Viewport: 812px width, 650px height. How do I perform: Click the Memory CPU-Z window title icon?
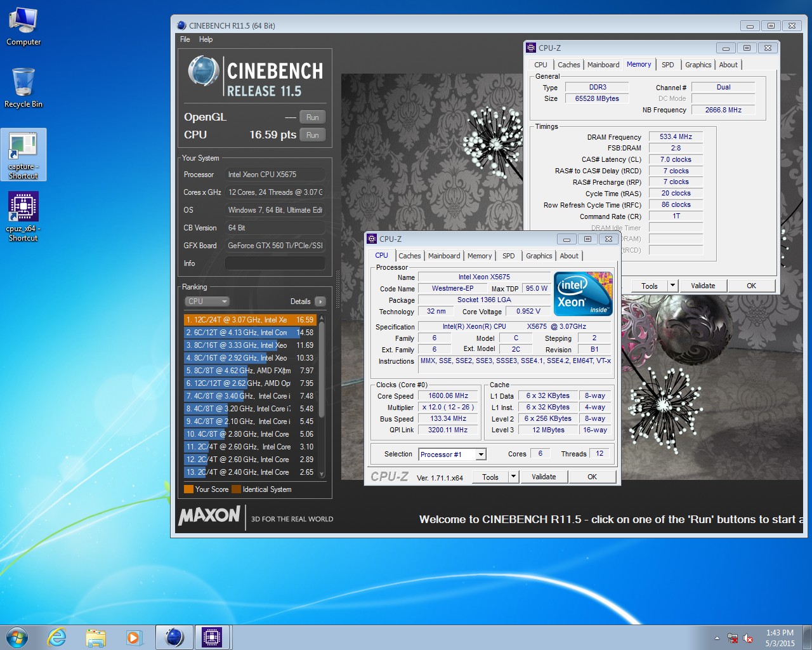532,48
